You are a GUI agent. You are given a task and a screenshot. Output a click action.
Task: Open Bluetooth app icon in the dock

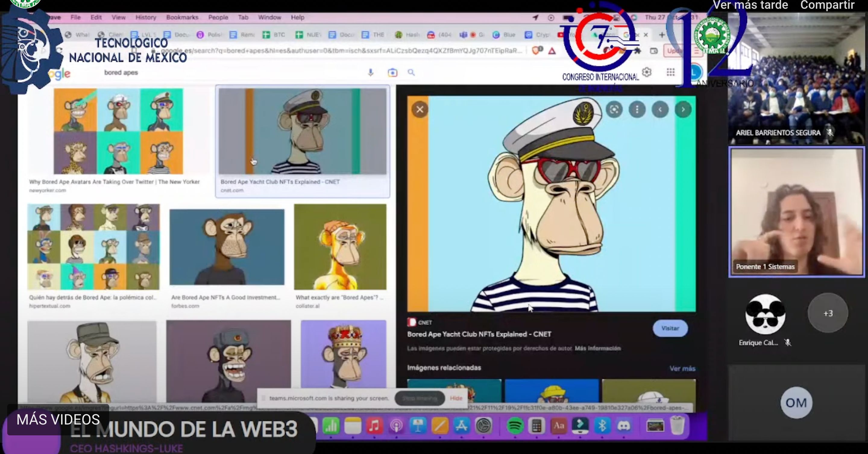coord(602,426)
